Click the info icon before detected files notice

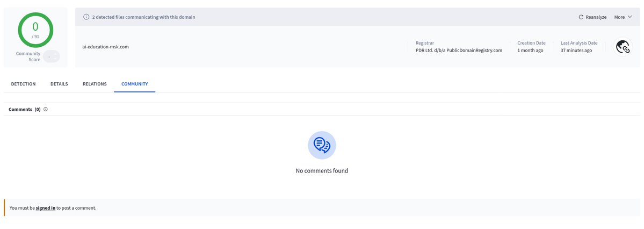point(86,17)
